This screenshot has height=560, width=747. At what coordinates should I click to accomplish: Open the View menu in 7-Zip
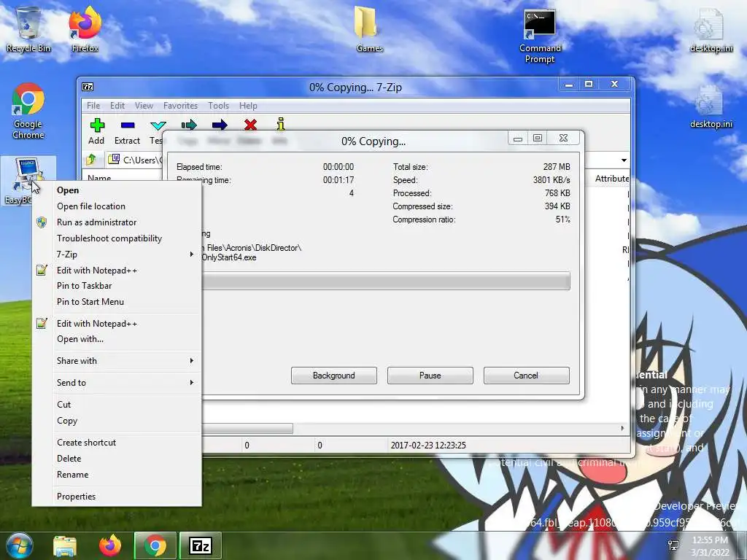[144, 106]
